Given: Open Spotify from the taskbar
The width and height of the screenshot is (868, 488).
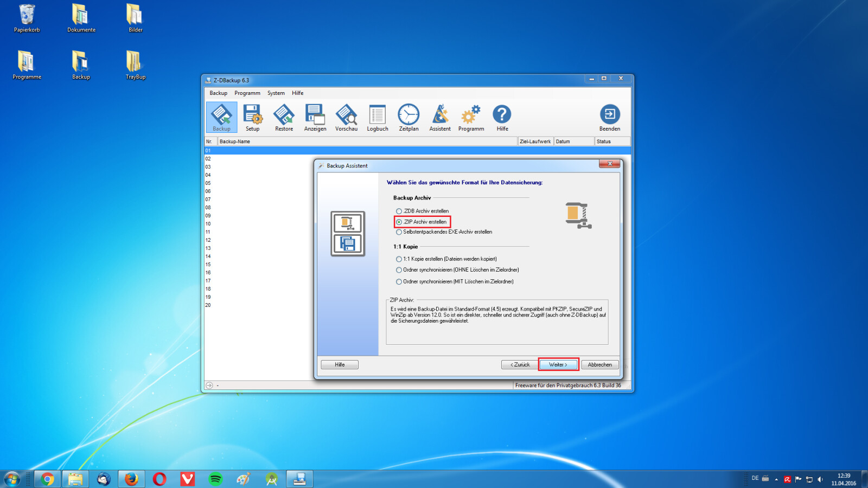Looking at the screenshot, I should [215, 479].
